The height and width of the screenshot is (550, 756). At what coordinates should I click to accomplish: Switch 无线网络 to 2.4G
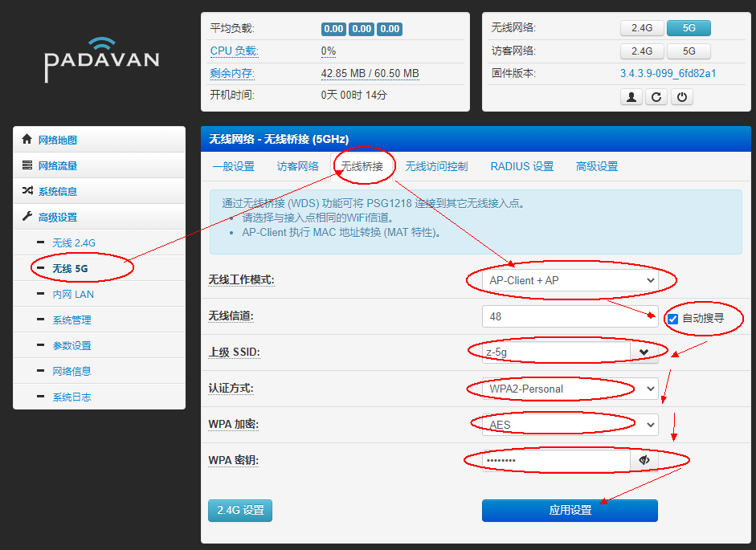pos(642,28)
